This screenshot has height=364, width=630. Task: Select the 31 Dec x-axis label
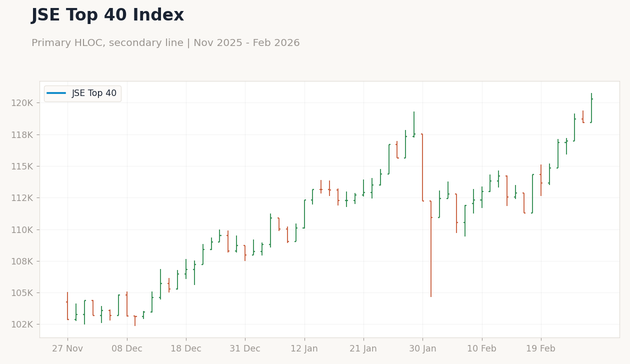(245, 349)
